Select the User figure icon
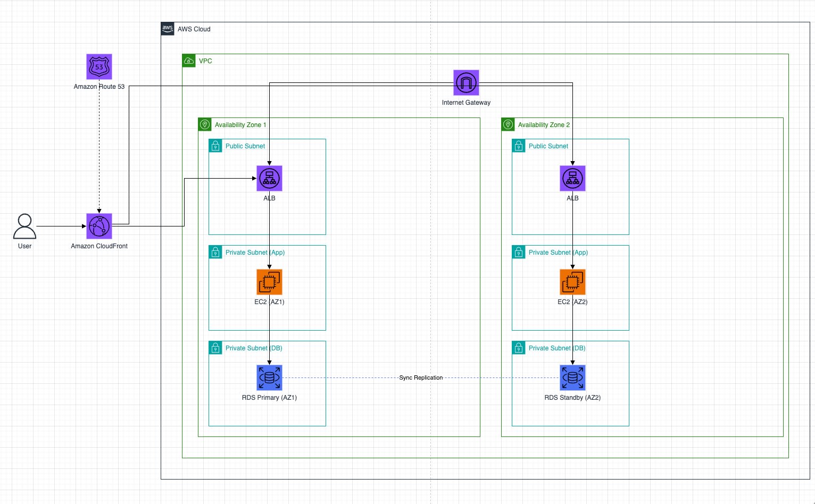This screenshot has height=504, width=815. coord(24,226)
